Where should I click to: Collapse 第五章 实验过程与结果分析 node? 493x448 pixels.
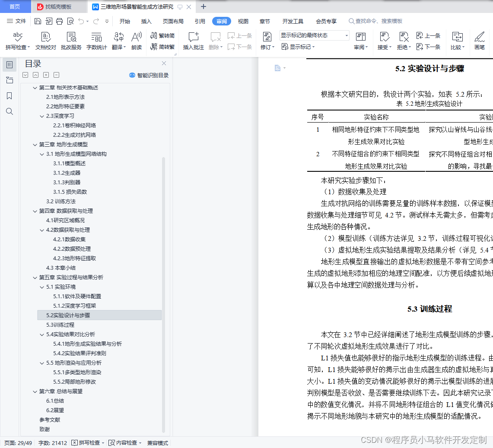coord(35,278)
